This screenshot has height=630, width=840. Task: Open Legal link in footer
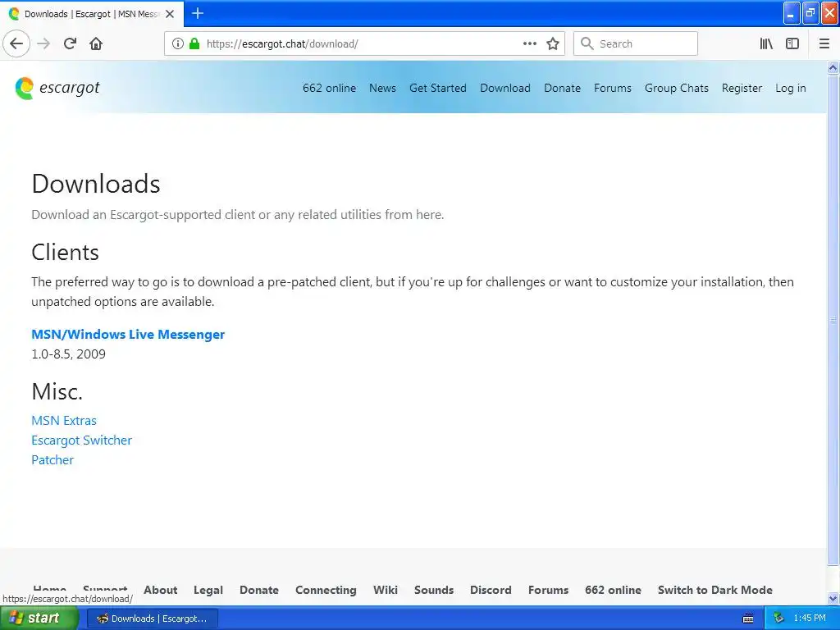[x=208, y=590]
